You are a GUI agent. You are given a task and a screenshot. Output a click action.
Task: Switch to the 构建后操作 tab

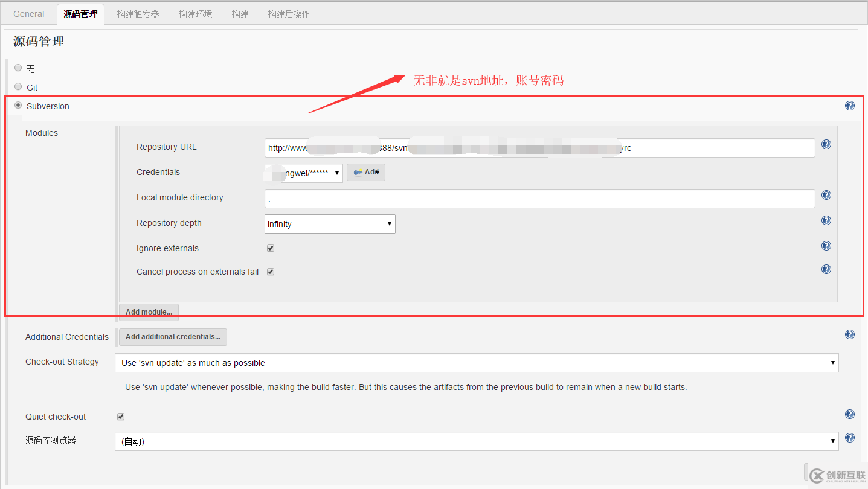pos(289,14)
